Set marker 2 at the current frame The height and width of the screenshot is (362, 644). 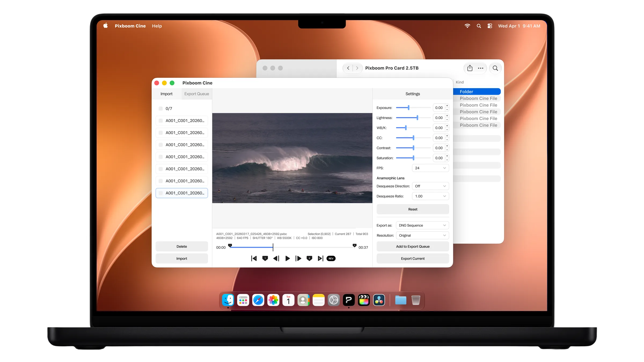[x=309, y=258]
